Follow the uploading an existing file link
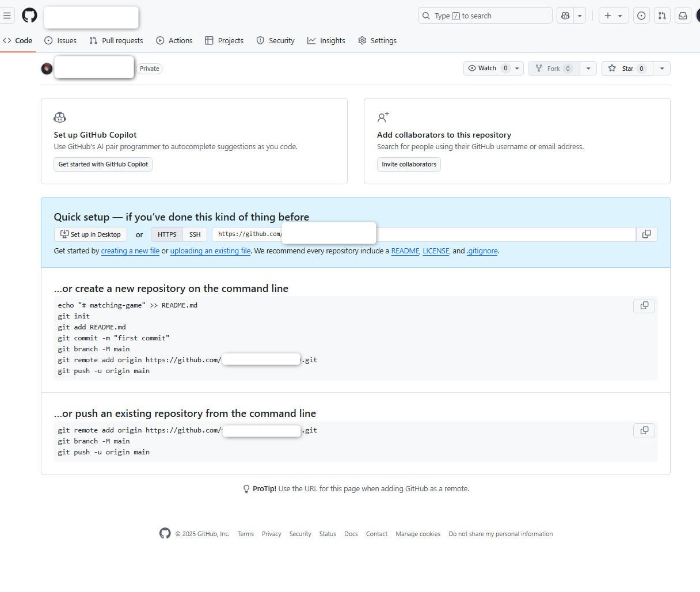Image resolution: width=700 pixels, height=592 pixels. coord(210,251)
